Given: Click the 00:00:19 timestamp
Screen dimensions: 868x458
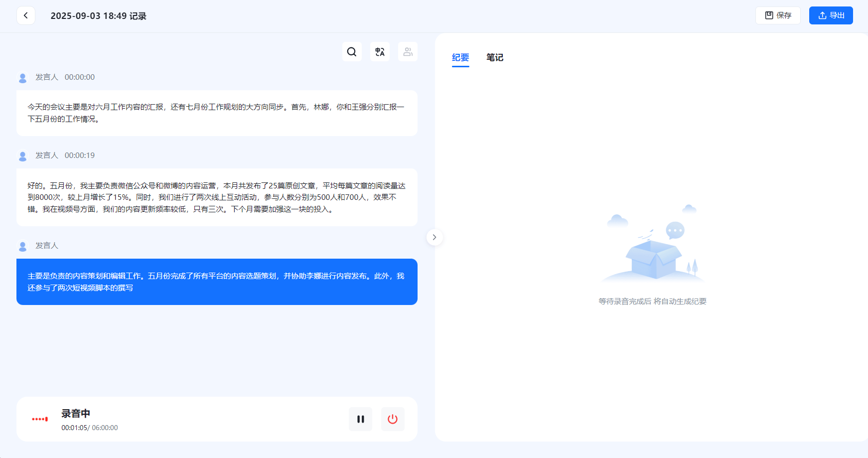Looking at the screenshot, I should click(x=80, y=155).
